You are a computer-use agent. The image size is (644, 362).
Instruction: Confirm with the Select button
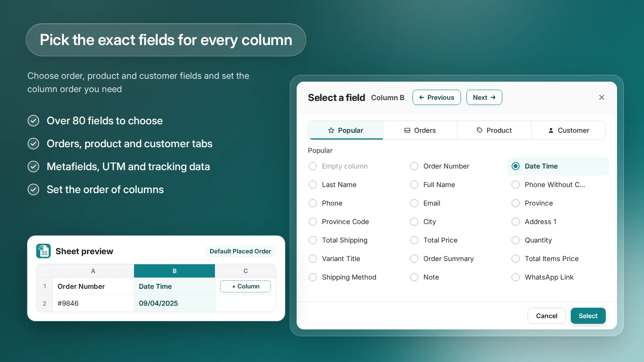tap(588, 316)
